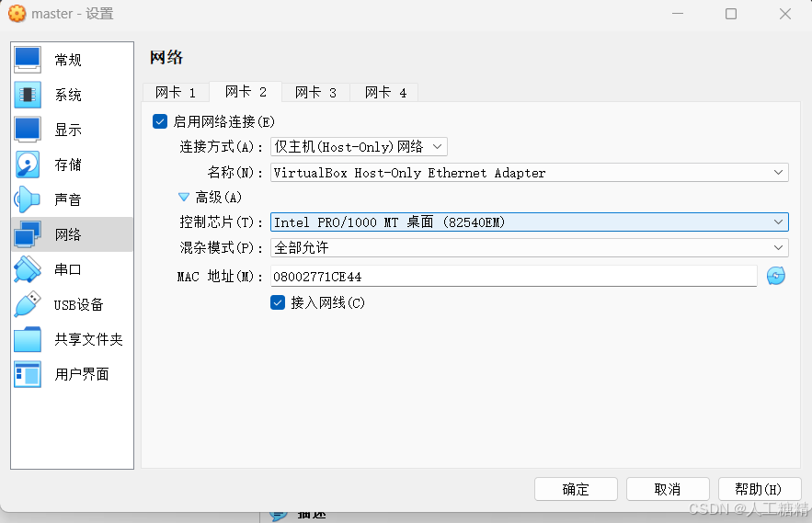Click the 确定 button
Viewport: 812px width, 523px height.
(x=576, y=489)
